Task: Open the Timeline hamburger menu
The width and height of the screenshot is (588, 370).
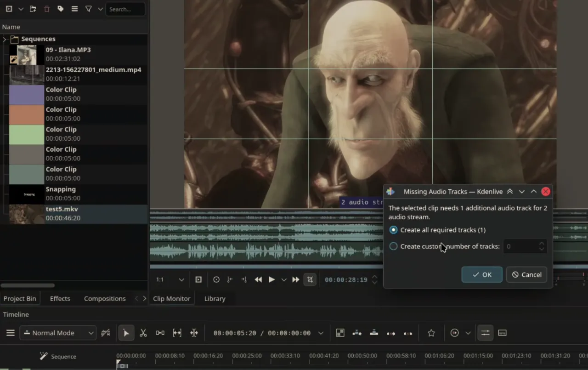Action: pyautogui.click(x=10, y=333)
